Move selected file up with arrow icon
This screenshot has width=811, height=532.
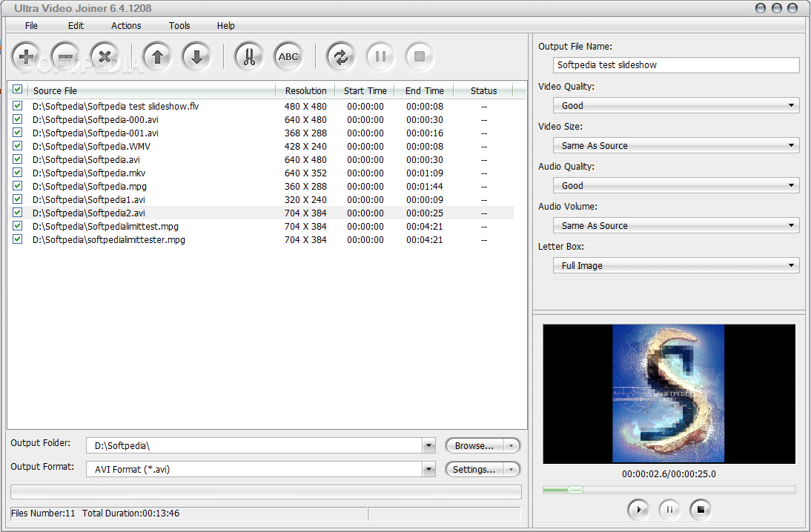[158, 56]
